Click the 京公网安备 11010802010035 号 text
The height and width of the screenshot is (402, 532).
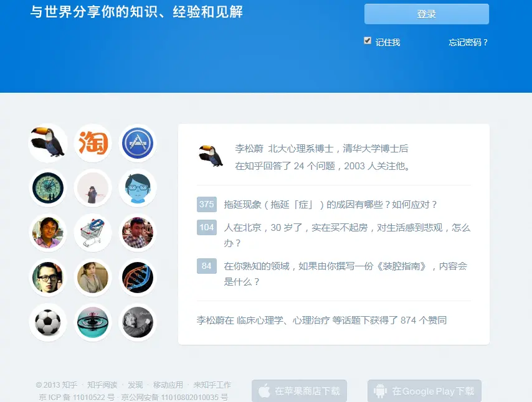174,397
